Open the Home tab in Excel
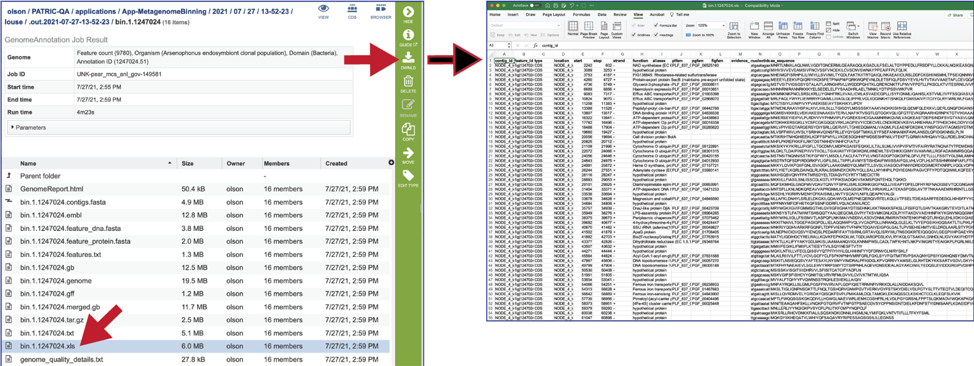Viewport: 974px width, 366px height. tap(494, 14)
